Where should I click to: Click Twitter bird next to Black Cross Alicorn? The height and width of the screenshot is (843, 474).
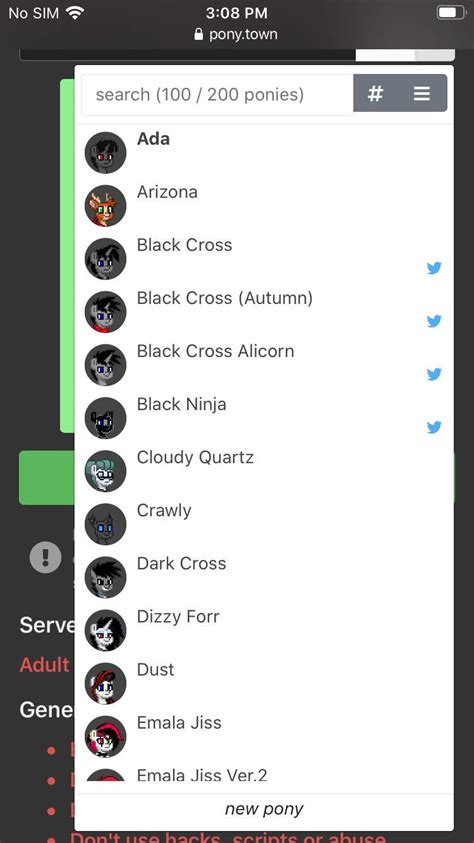434,374
